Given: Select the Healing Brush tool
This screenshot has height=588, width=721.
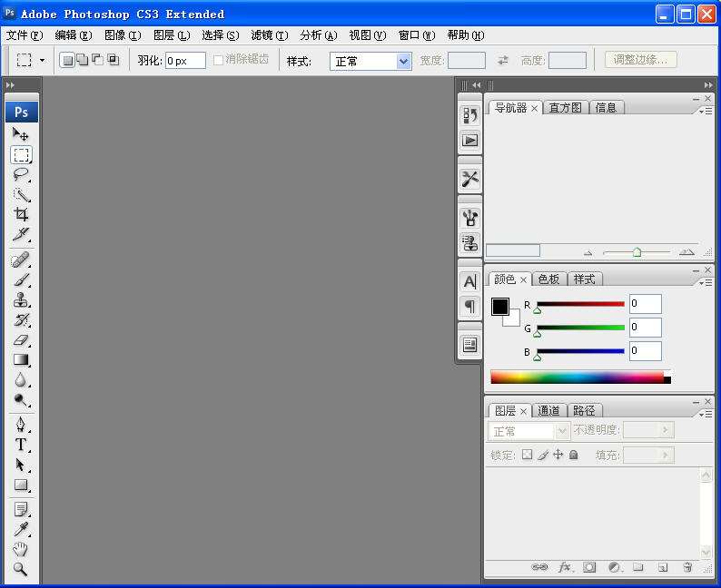Looking at the screenshot, I should pos(21,260).
